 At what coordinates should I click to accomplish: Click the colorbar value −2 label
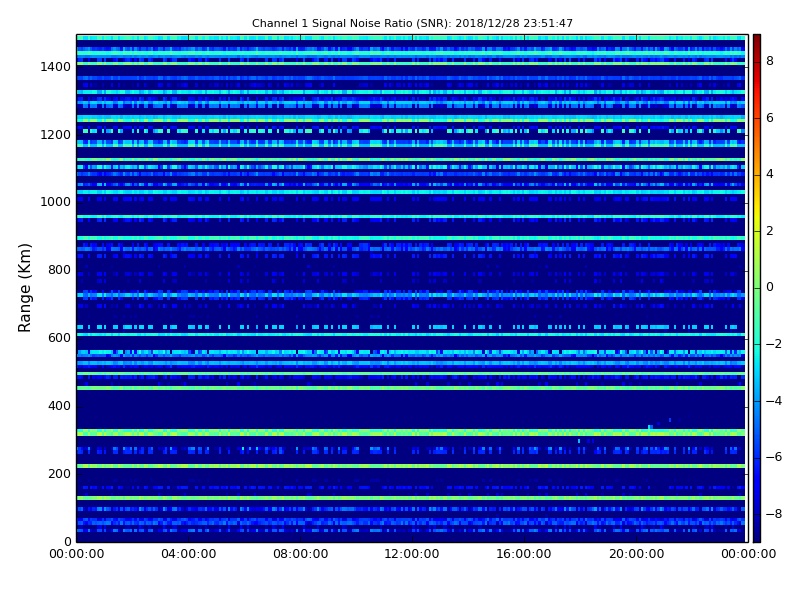(x=774, y=344)
